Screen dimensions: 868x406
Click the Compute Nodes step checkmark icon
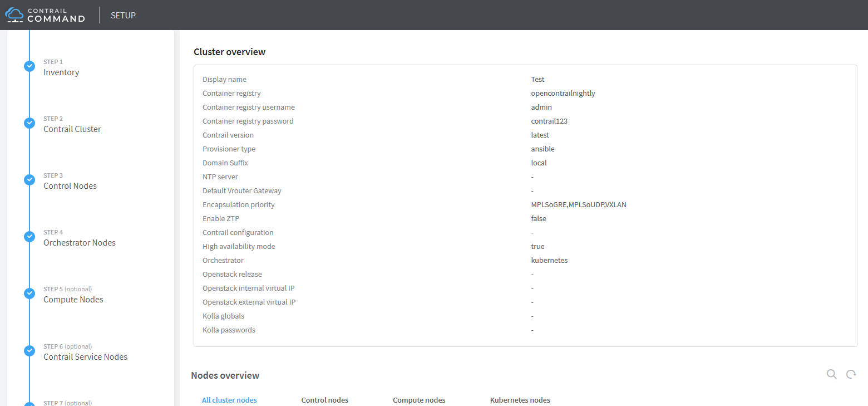[x=29, y=294]
